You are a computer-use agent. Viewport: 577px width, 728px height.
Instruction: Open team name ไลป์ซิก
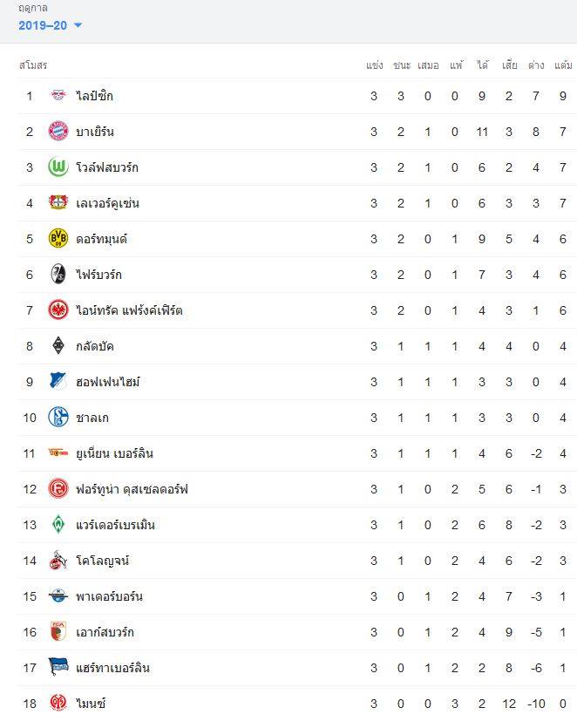coord(94,96)
